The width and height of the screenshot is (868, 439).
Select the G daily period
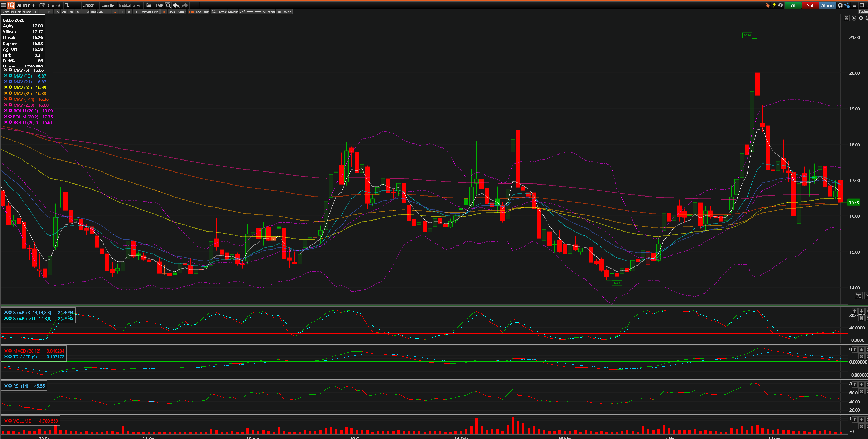pyautogui.click(x=115, y=12)
